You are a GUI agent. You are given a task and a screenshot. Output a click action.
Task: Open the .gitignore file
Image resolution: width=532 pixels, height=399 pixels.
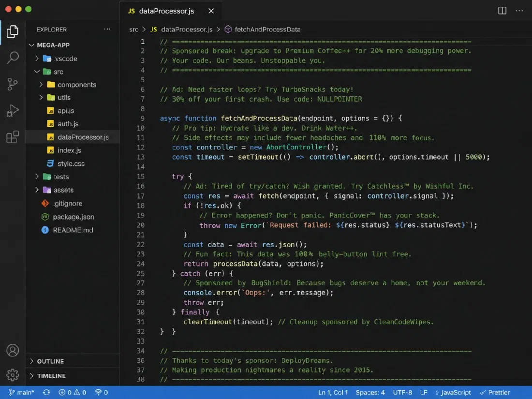click(73, 204)
